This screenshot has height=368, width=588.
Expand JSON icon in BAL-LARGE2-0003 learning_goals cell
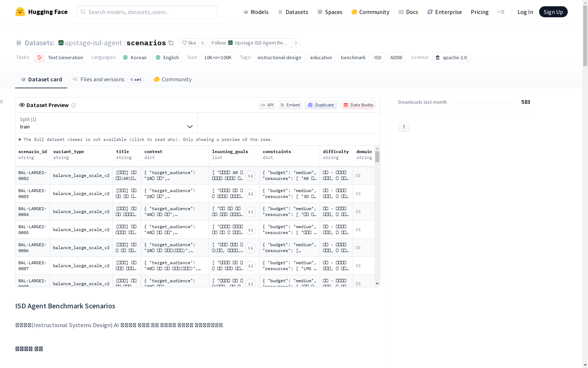click(251, 194)
